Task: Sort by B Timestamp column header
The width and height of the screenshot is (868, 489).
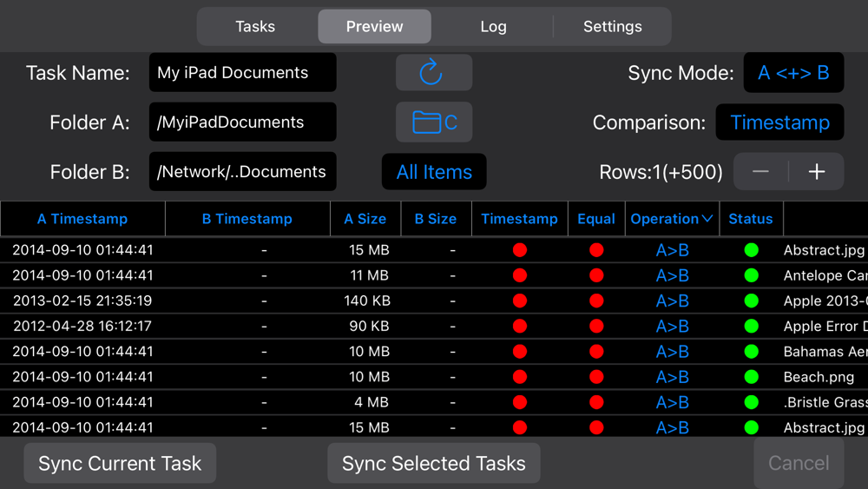Action: click(247, 219)
